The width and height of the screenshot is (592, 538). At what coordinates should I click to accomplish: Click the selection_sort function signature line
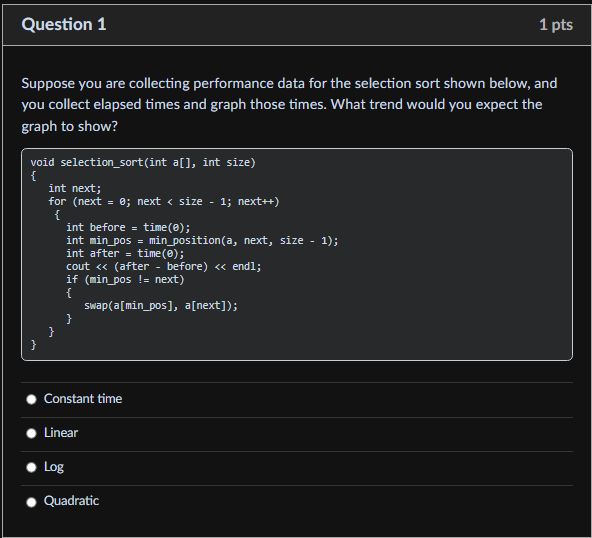[x=143, y=162]
